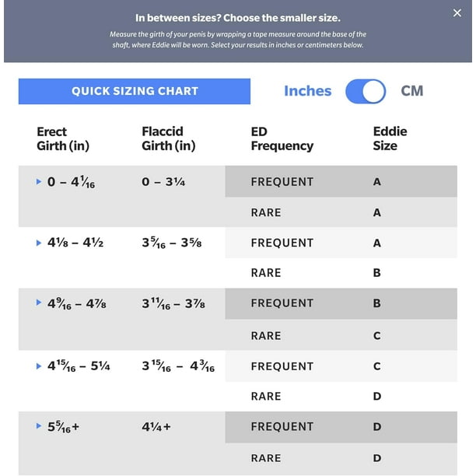This screenshot has width=476, height=476.
Task: Click the Erect Girth column header
Action: point(63,138)
